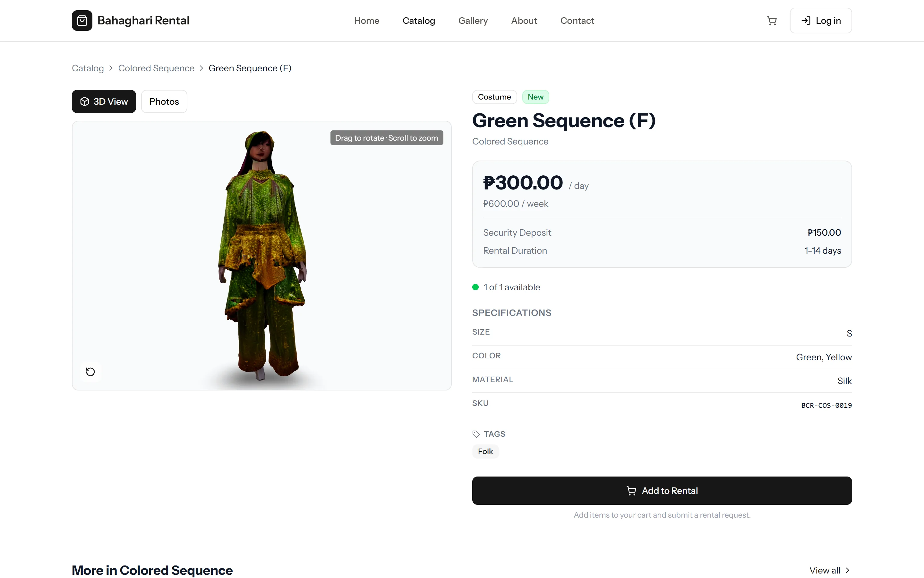
Task: Click the Costume category badge
Action: (x=494, y=97)
